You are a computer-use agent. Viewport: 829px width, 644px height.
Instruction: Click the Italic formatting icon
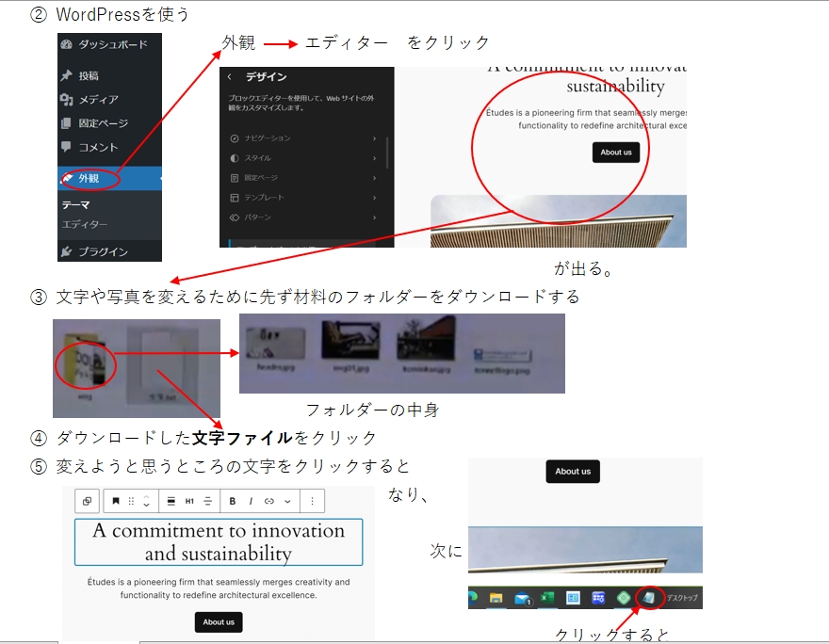251,501
